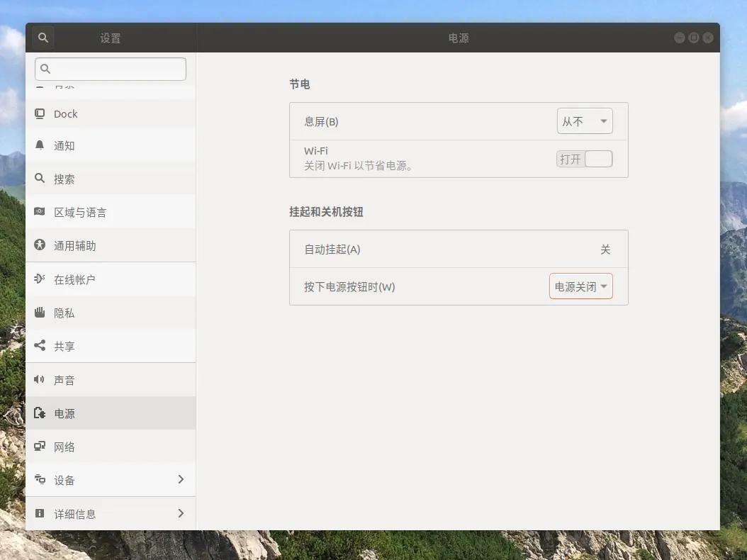Viewport: 747px width, 560px height.
Task: Select the 电源 power entry in sidebar
Action: (x=111, y=413)
